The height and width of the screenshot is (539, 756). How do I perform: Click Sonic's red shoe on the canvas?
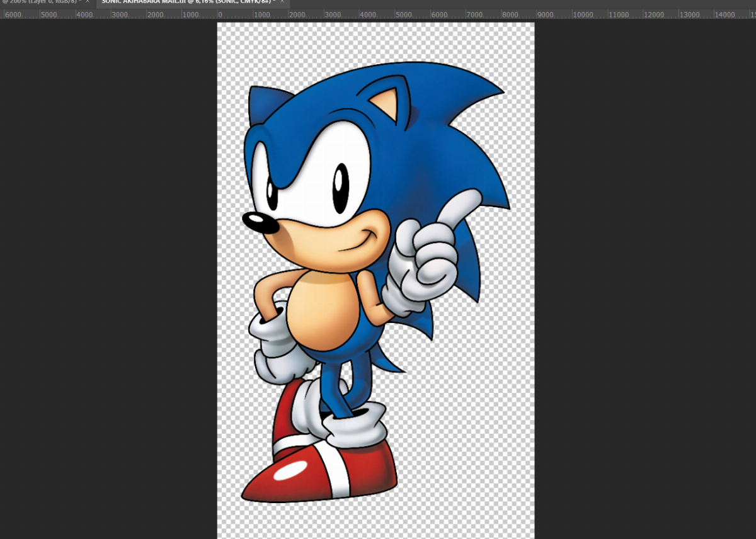(319, 471)
